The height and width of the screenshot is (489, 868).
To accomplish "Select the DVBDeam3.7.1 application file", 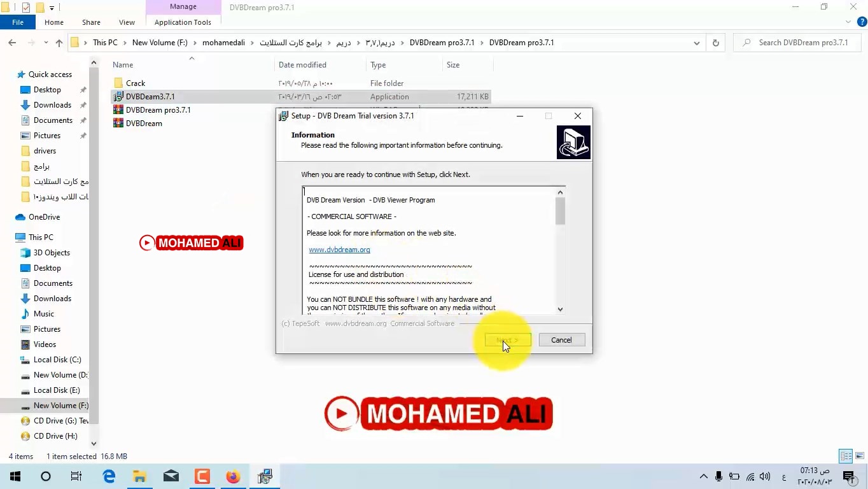I will [x=150, y=97].
